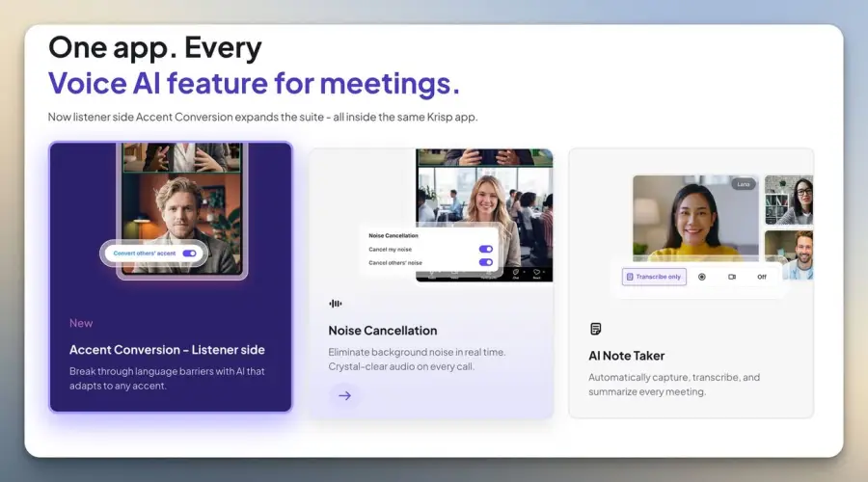Open the AI Note Taker card title
Screen dimensions: 868x482
(x=626, y=356)
